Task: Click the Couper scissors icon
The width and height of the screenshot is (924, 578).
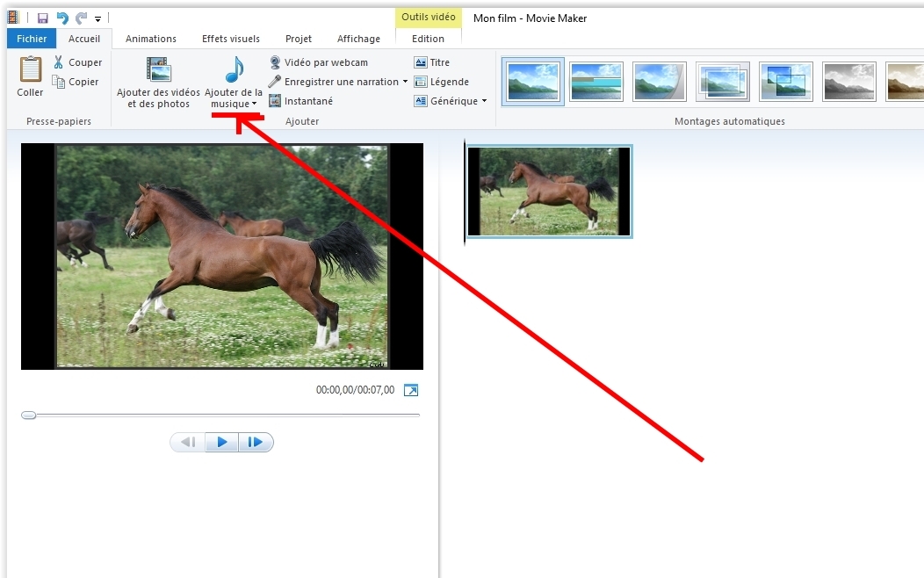Action: (58, 62)
